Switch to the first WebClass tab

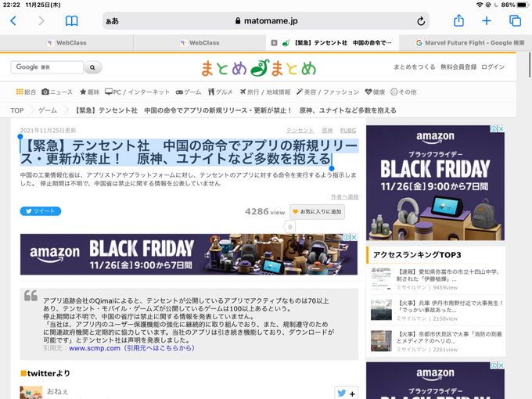point(66,43)
